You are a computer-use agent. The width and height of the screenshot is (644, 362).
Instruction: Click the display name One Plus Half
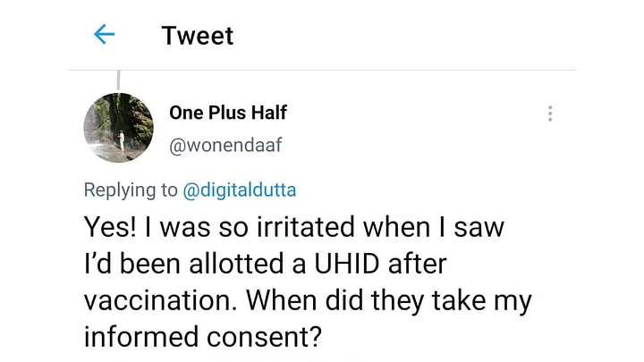(x=228, y=114)
